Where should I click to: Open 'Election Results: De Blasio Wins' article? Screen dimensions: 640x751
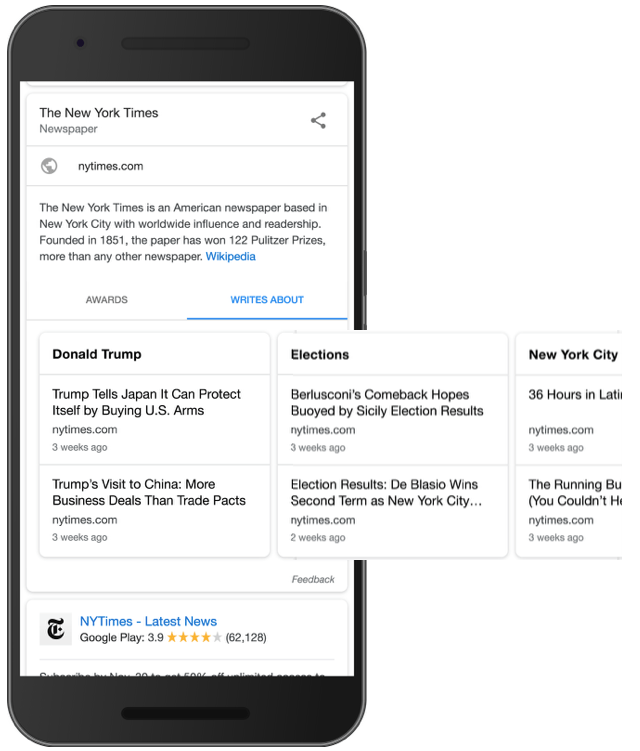coord(393,511)
